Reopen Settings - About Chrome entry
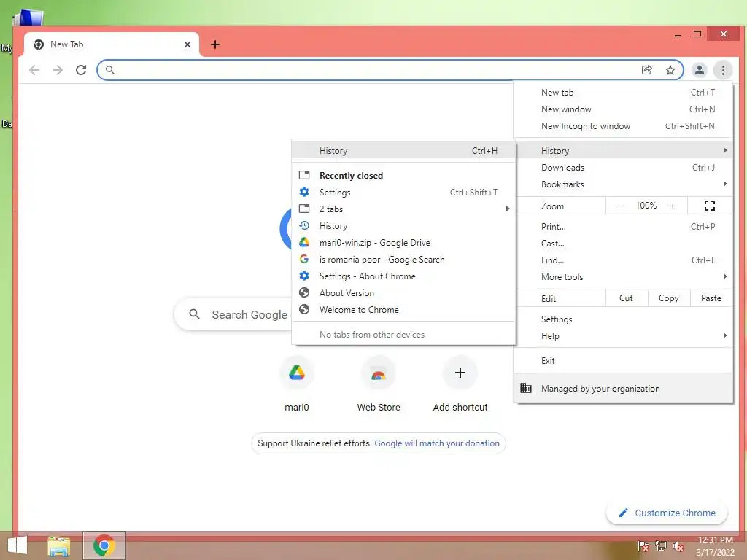The height and width of the screenshot is (560, 747). tap(403, 276)
